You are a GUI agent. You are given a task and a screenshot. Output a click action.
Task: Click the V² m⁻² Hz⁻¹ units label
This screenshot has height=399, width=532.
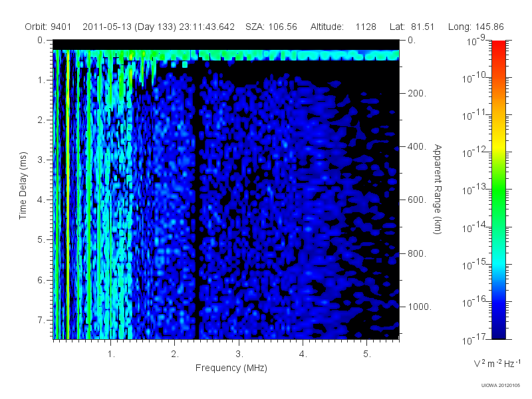tap(497, 363)
